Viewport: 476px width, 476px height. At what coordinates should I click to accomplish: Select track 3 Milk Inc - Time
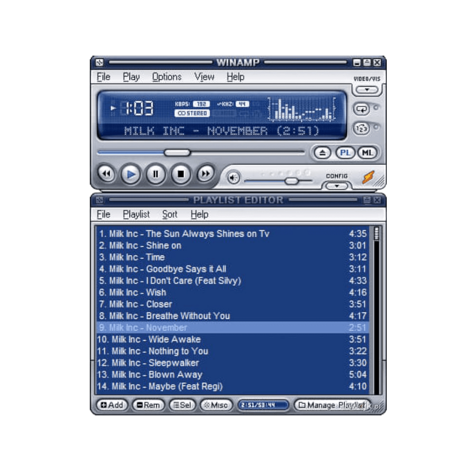[x=233, y=257]
